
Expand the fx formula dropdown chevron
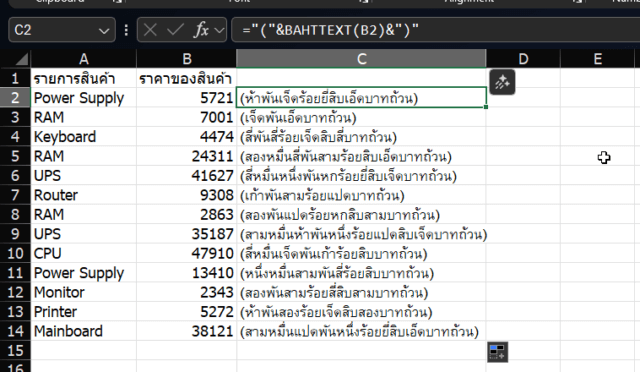coord(220,30)
